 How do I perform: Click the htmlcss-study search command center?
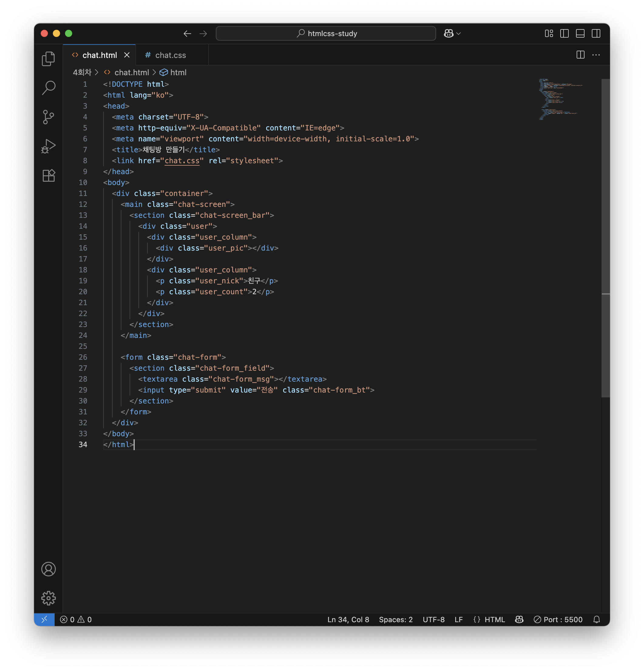pos(326,34)
